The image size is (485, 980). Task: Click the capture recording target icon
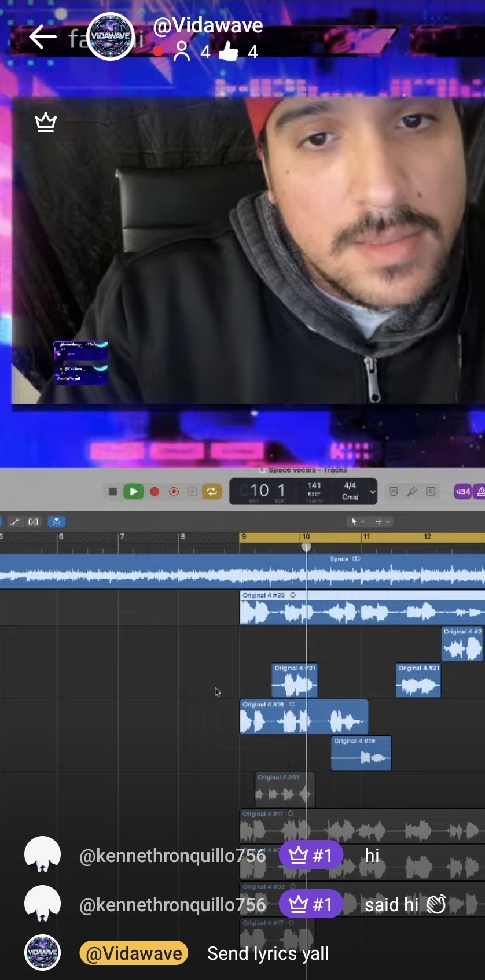coord(174,492)
